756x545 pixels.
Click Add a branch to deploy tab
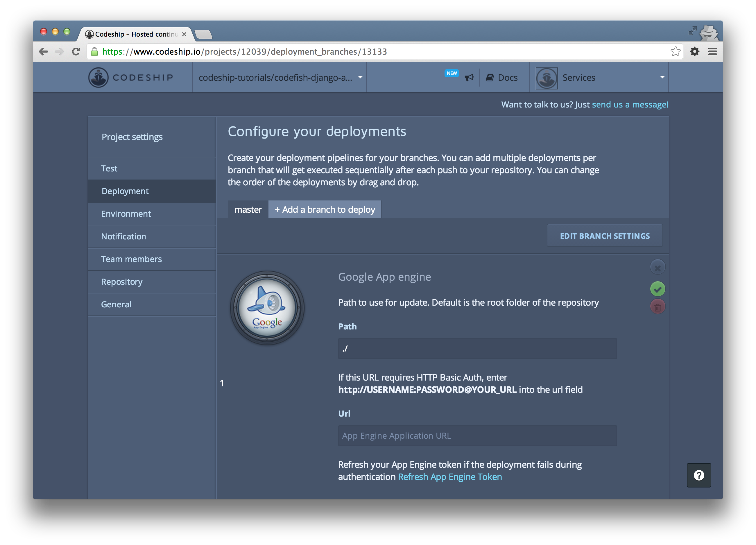(325, 210)
